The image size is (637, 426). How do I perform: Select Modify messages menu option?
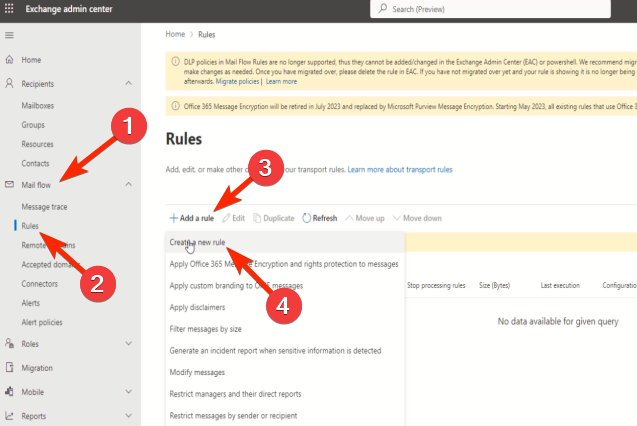tap(285, 372)
